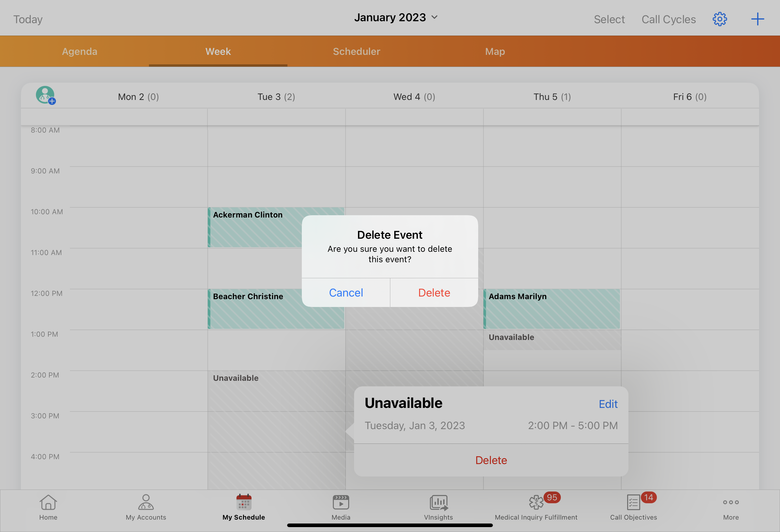Viewport: 780px width, 532px height.
Task: Open the settings gear icon
Action: click(x=720, y=19)
